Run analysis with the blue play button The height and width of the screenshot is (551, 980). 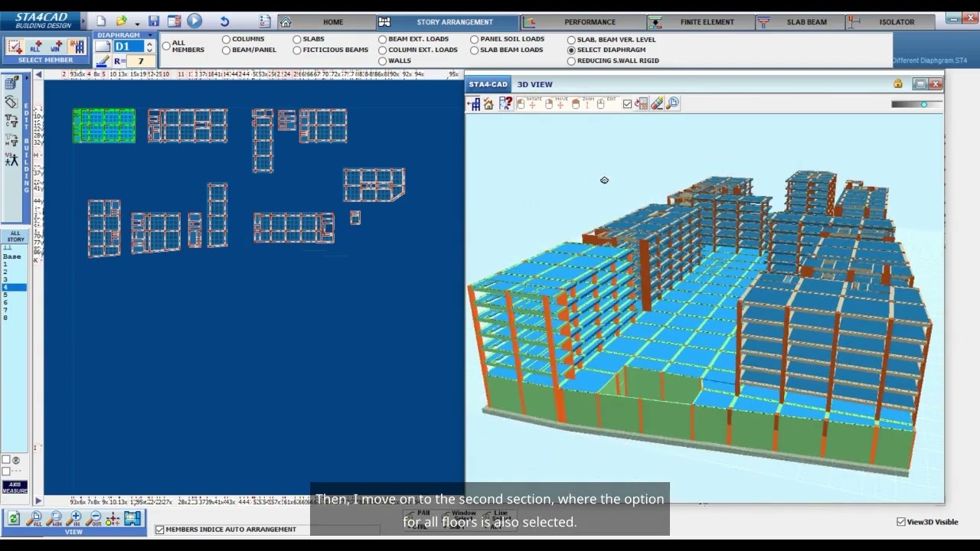pos(194,21)
